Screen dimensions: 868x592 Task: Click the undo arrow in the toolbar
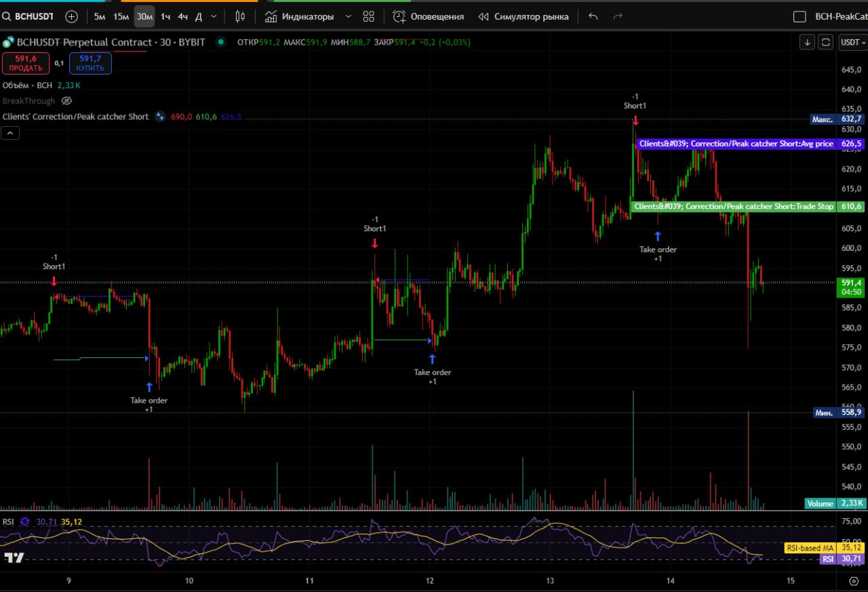click(x=593, y=16)
